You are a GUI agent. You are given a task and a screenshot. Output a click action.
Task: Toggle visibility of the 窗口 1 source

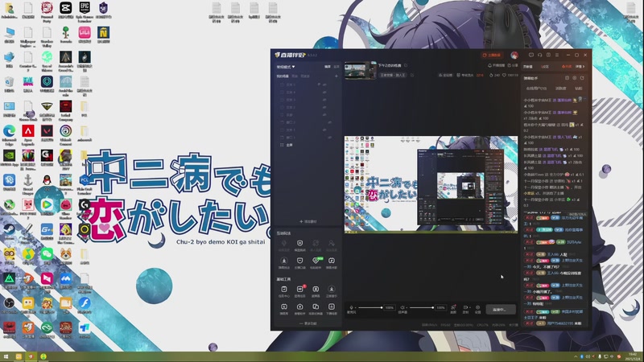point(329,138)
